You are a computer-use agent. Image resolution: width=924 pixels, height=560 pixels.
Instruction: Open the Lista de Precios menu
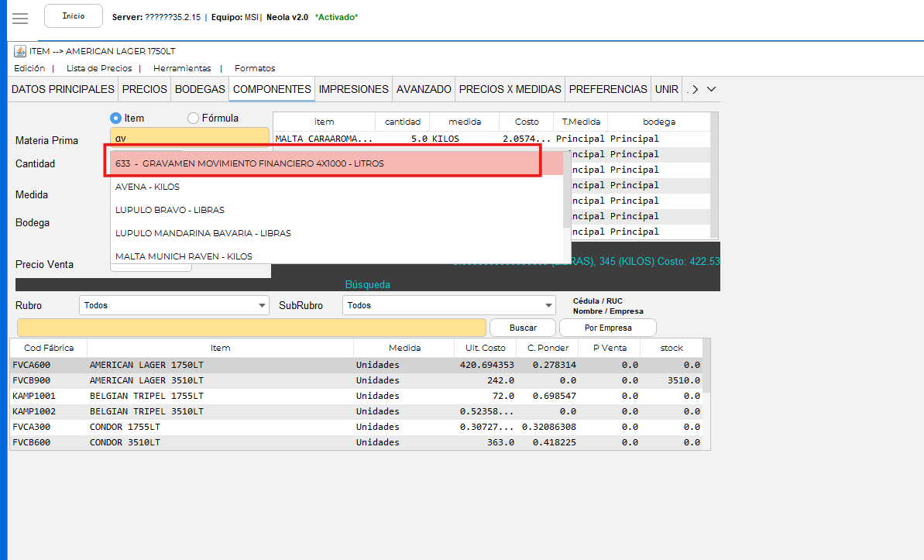point(99,68)
